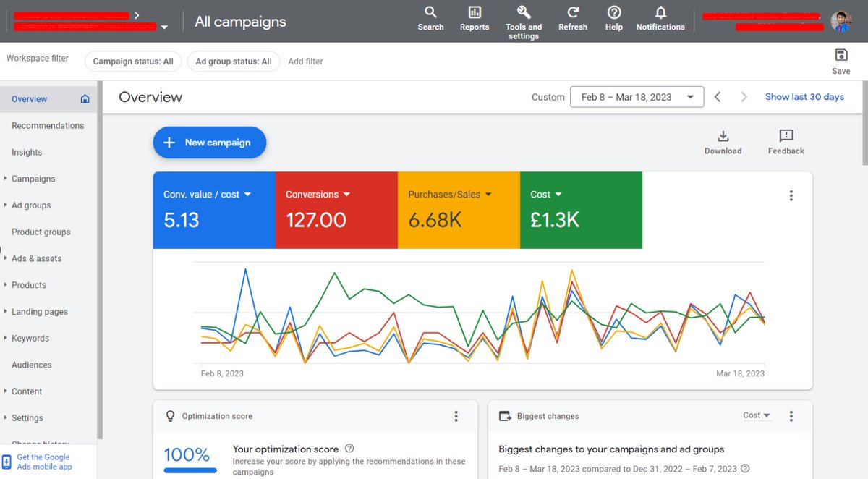
Task: Change the Purchases/Sales metric dropdown
Action: tap(449, 195)
